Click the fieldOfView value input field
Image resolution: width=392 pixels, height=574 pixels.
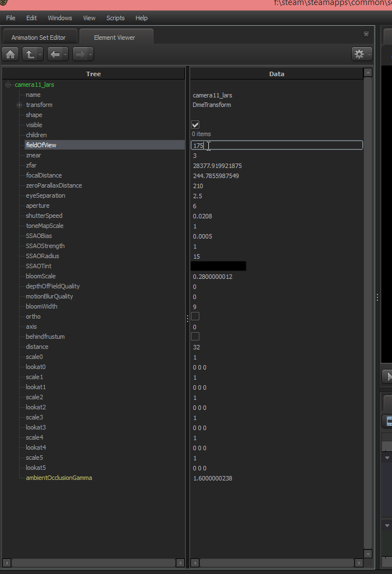(277, 145)
